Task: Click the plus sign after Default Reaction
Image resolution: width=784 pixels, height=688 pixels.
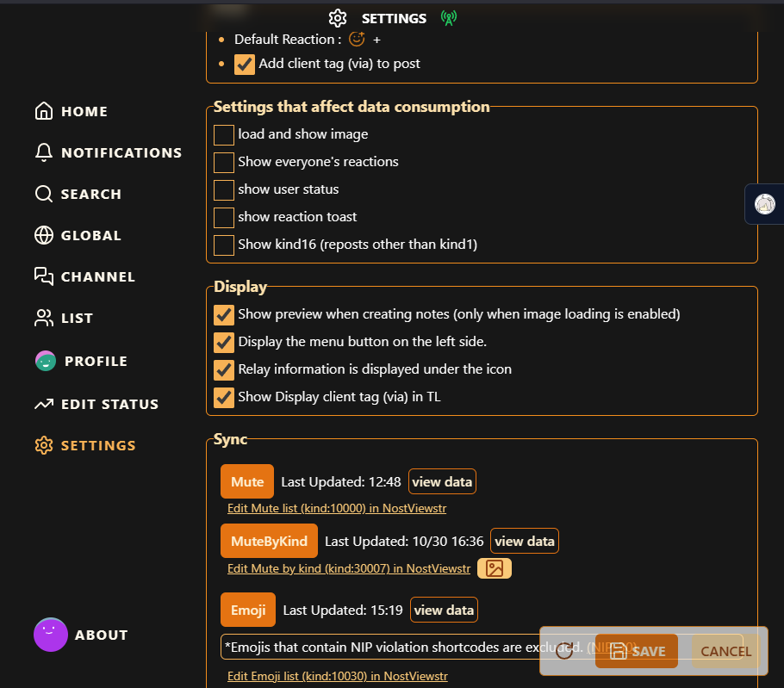Action: [376, 40]
